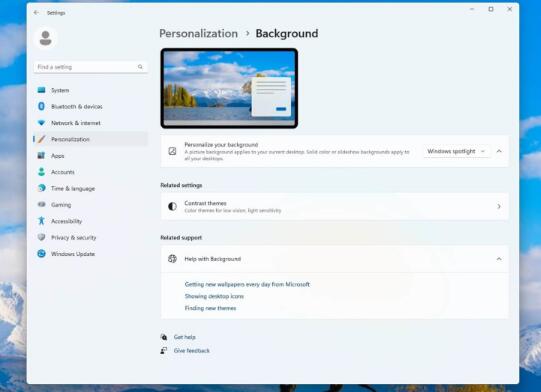Open Bluetooth & devices category

pyautogui.click(x=90, y=106)
